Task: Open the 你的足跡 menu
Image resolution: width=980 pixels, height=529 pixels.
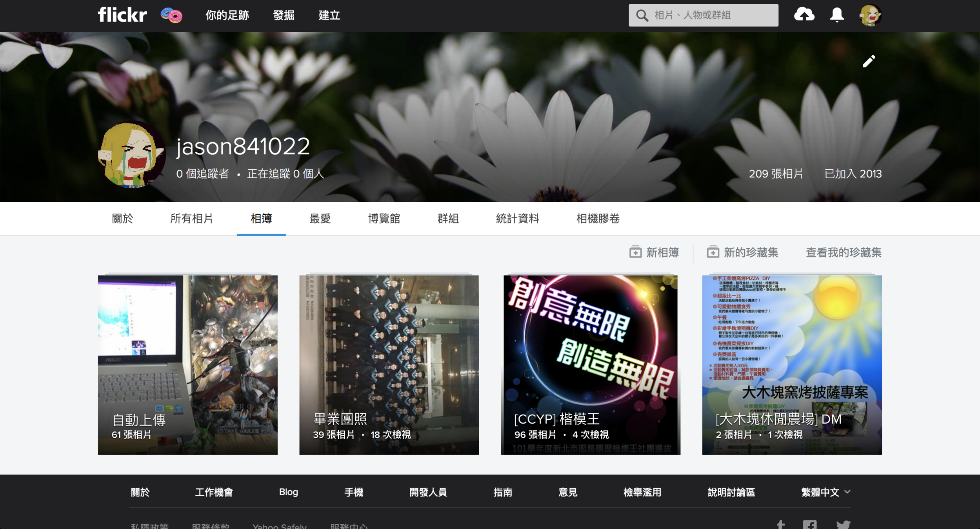Action: pos(227,15)
